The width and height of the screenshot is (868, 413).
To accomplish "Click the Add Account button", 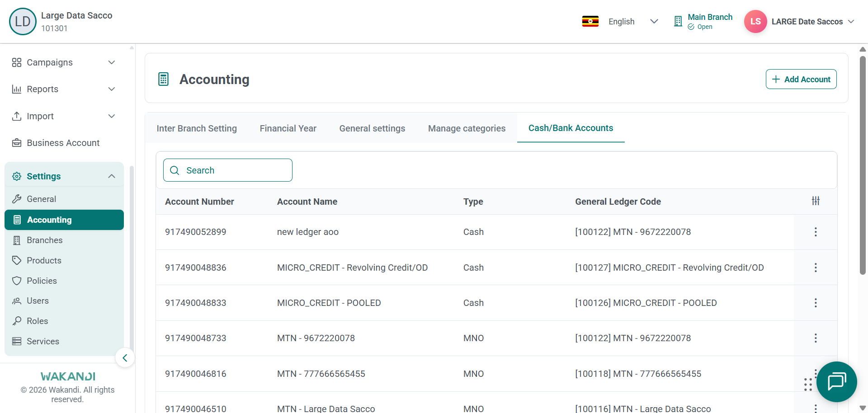I will coord(801,79).
